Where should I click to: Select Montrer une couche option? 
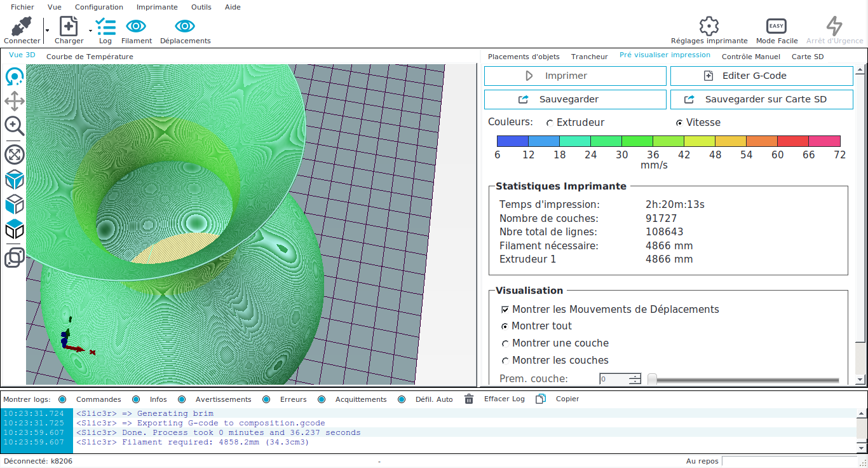505,343
